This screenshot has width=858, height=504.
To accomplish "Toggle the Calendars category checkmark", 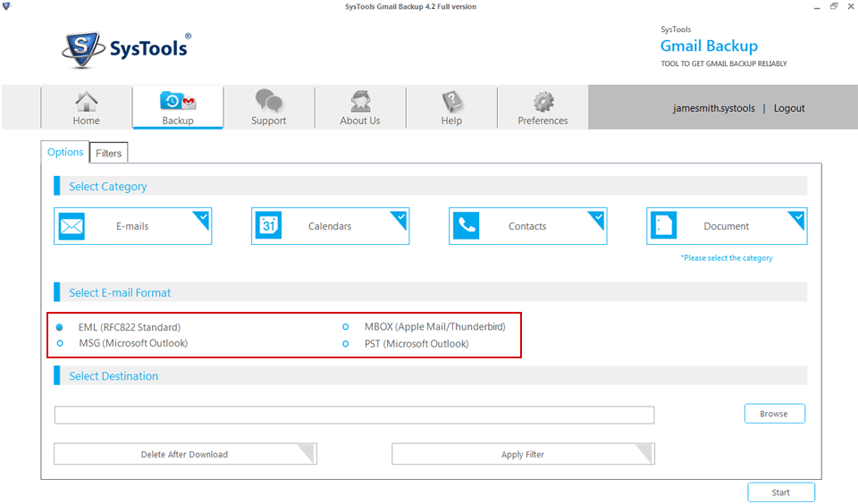I will click(x=400, y=220).
